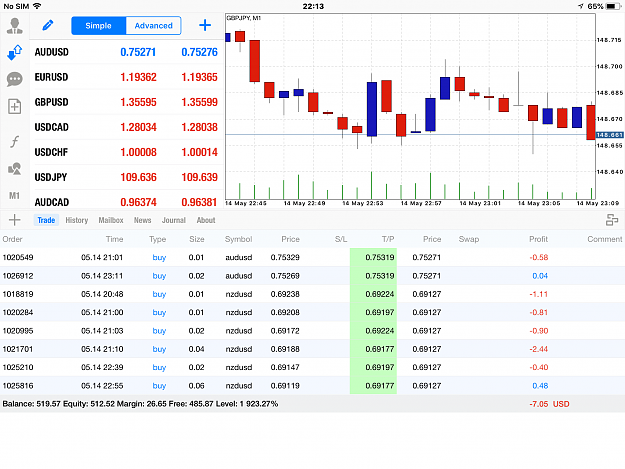
Task: Tap buy type of order 1026912
Action: pyautogui.click(x=159, y=276)
